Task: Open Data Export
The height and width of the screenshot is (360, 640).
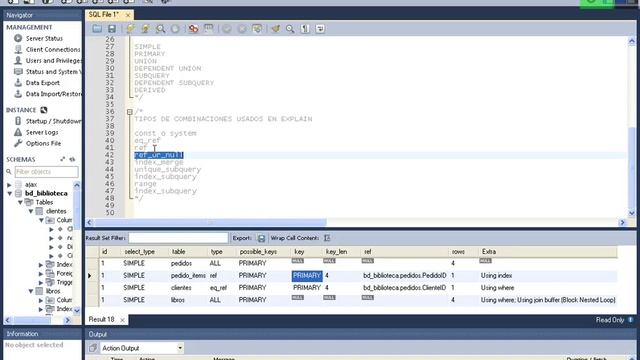Action: [42, 83]
